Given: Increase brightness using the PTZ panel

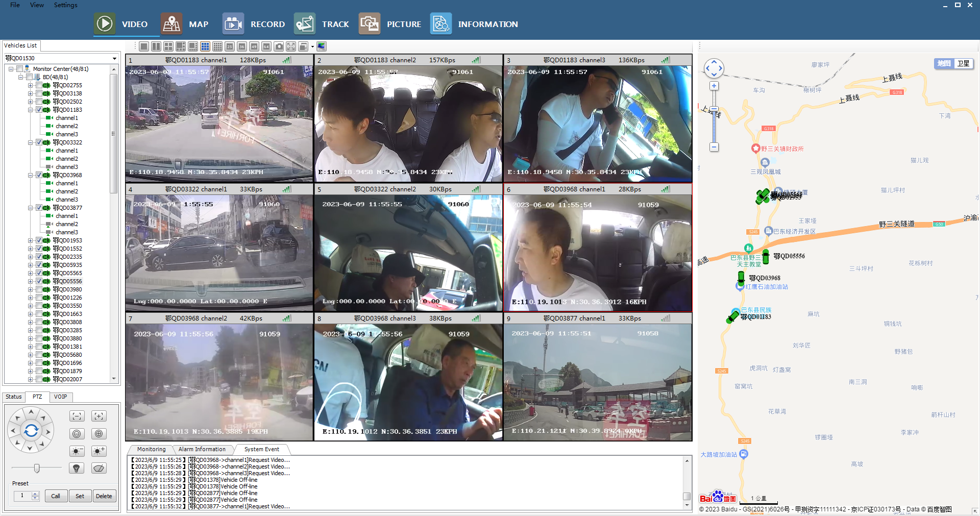Looking at the screenshot, I should click(99, 451).
